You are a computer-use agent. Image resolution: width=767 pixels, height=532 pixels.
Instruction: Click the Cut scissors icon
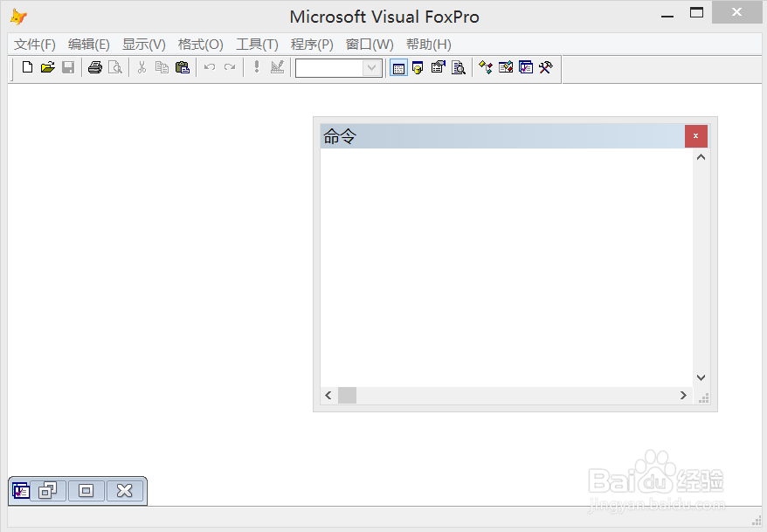(142, 67)
